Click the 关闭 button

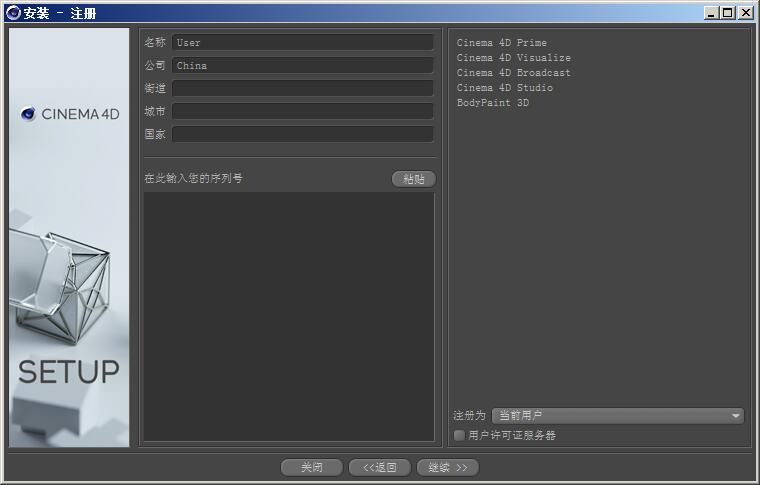[312, 468]
